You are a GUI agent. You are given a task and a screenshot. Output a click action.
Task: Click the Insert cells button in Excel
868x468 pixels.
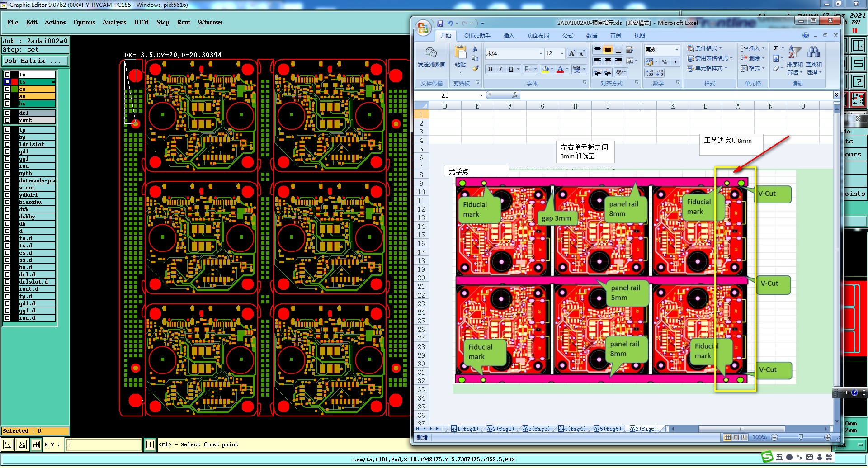point(752,48)
